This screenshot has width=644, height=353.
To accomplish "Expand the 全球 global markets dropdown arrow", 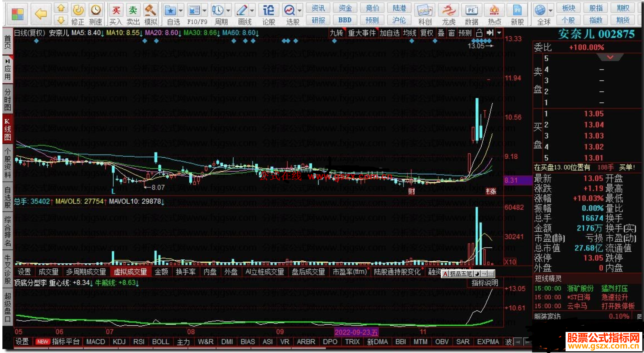I will point(551,11).
